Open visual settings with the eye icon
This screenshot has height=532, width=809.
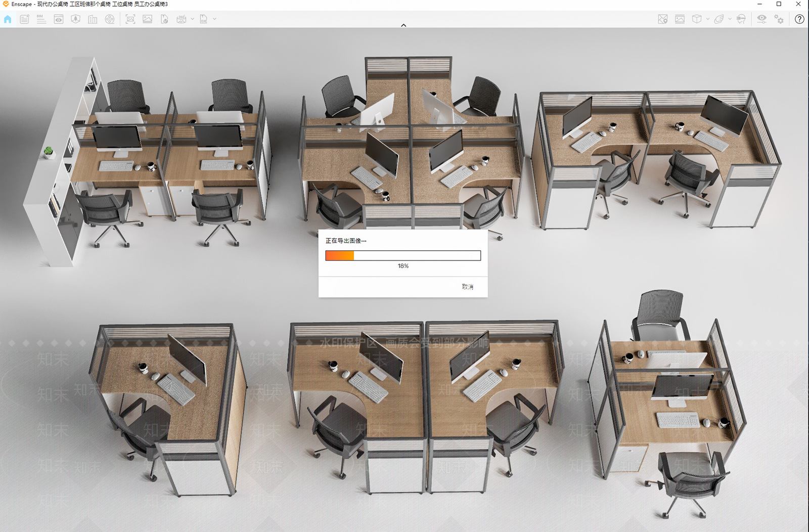[x=762, y=19]
